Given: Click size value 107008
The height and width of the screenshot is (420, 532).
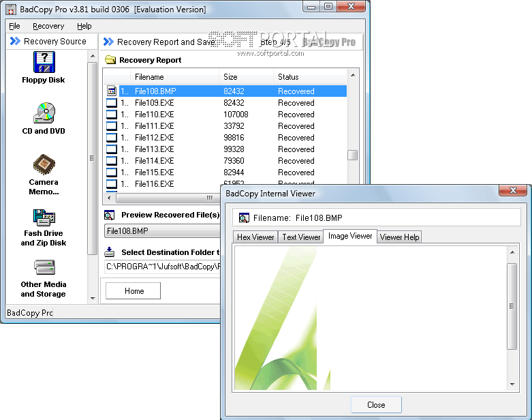Looking at the screenshot, I should tap(236, 115).
